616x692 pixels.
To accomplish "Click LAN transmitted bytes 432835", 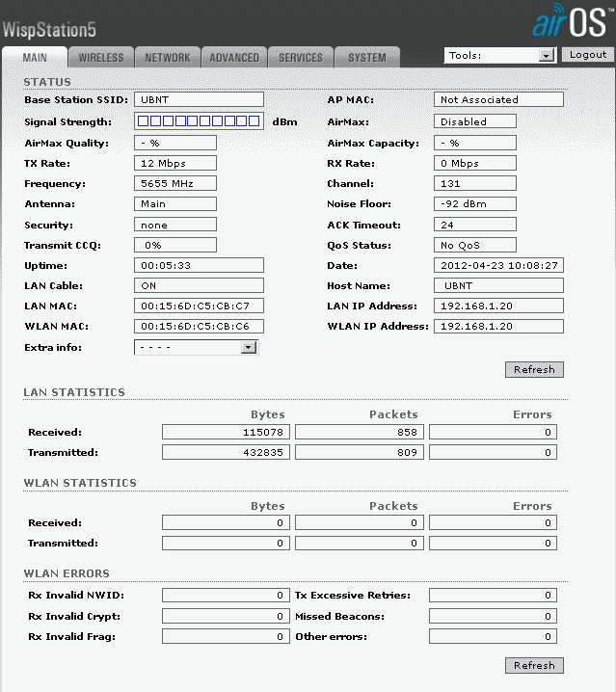I will click(x=226, y=452).
